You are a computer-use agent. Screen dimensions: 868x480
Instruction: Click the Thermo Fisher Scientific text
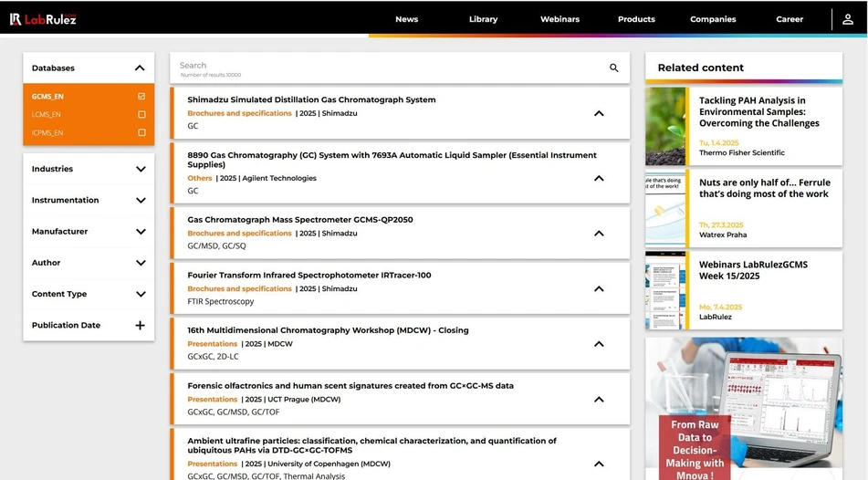point(742,152)
